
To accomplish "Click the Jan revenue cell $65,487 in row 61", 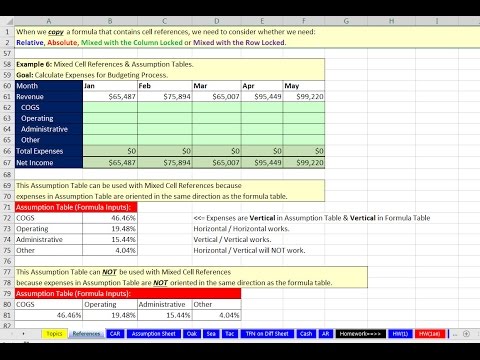I will (110, 97).
